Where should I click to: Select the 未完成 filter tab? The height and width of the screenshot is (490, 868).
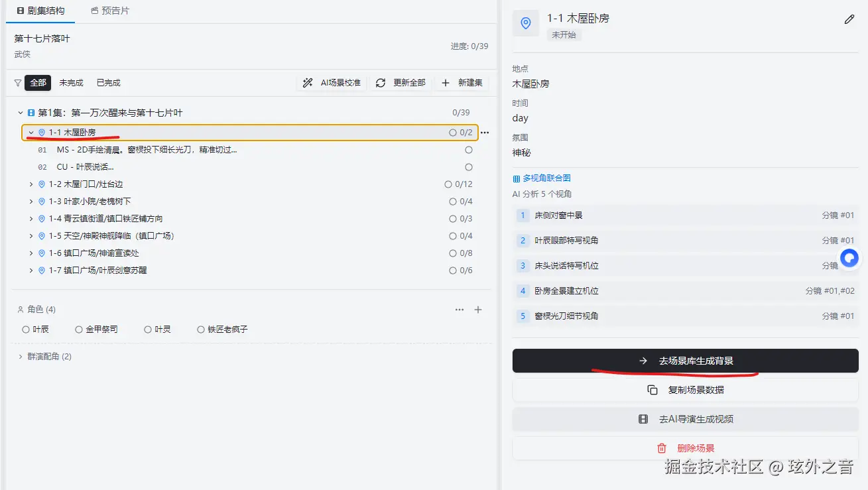tap(71, 82)
